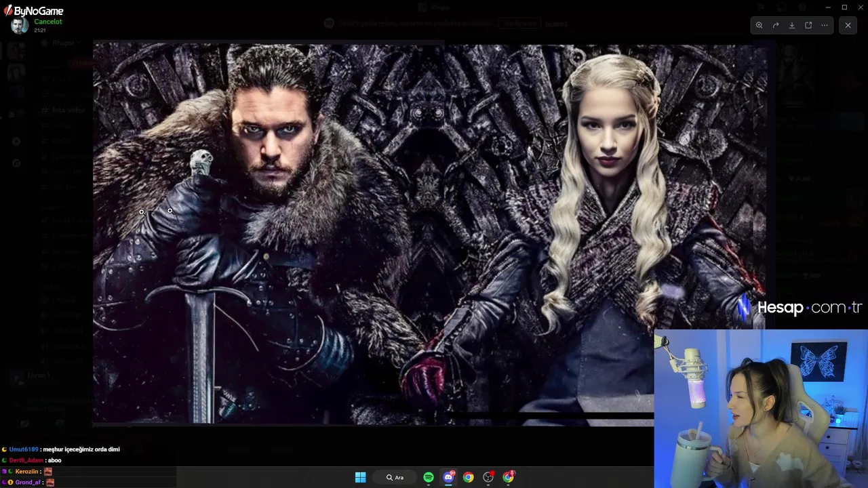Forward the image using the arrow icon
Image resolution: width=868 pixels, height=488 pixels.
point(776,26)
